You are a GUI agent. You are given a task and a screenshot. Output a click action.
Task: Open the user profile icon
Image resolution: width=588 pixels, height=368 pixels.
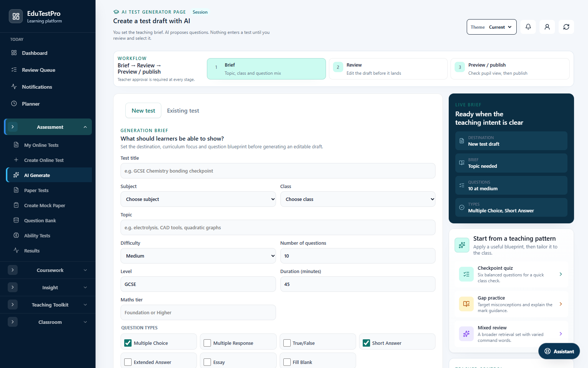[547, 27]
